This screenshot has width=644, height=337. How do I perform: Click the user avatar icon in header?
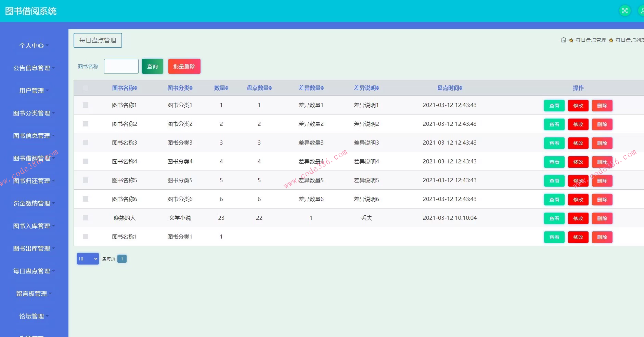click(x=641, y=11)
